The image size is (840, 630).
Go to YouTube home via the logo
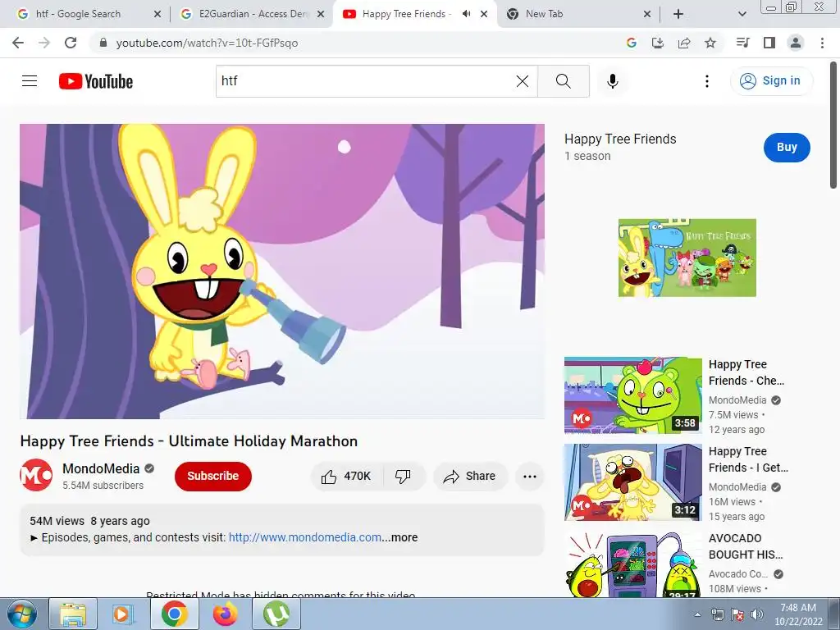96,81
